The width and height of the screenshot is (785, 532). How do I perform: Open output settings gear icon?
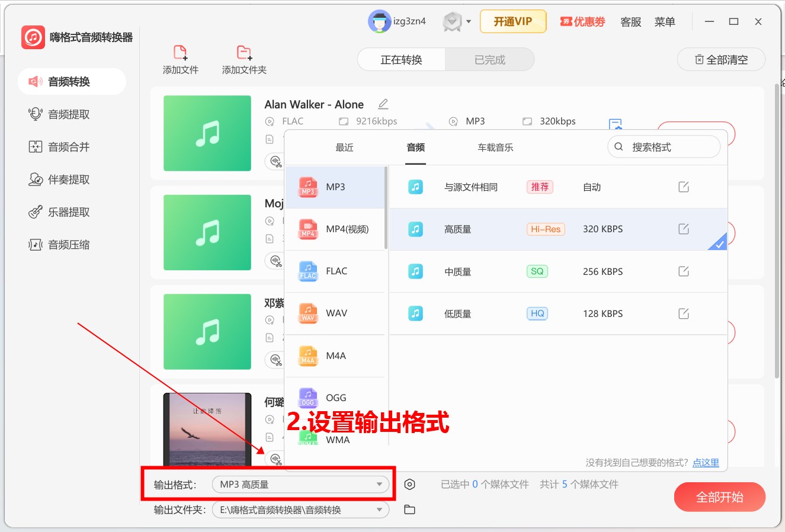[409, 485]
